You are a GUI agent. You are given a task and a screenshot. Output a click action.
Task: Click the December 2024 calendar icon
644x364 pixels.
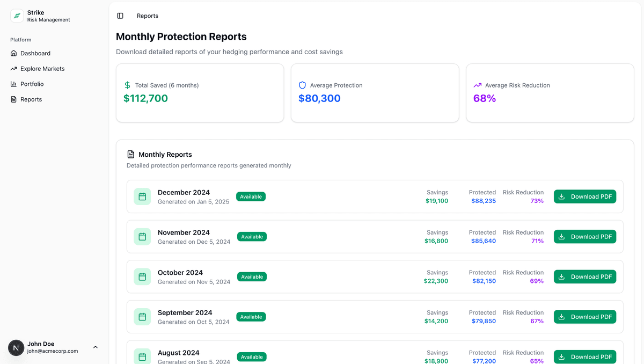tap(142, 196)
